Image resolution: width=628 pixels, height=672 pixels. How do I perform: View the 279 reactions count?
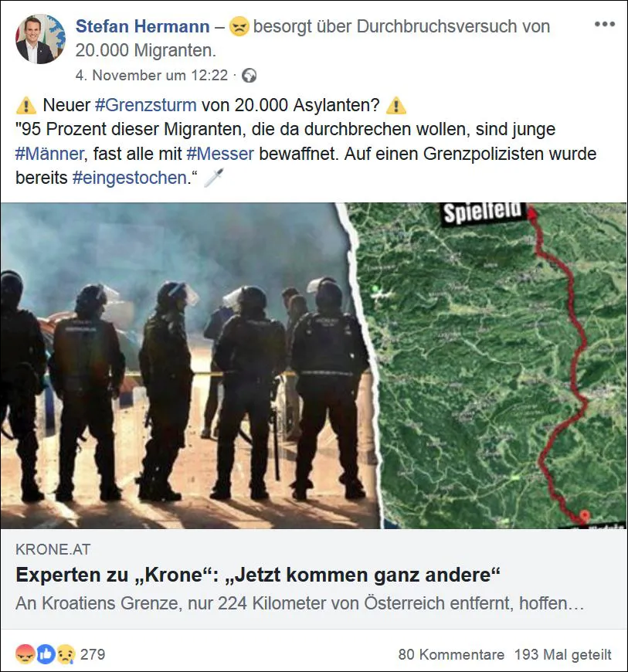[x=93, y=654]
